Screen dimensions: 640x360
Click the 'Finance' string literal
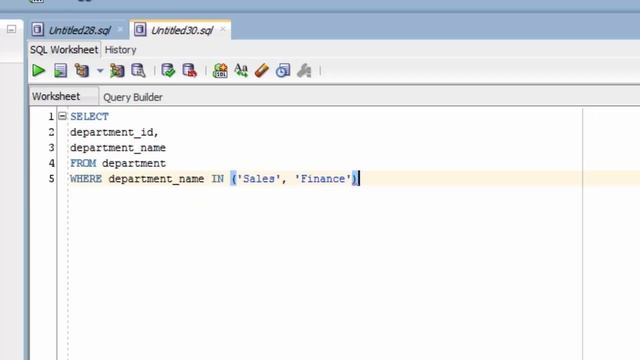click(323, 179)
